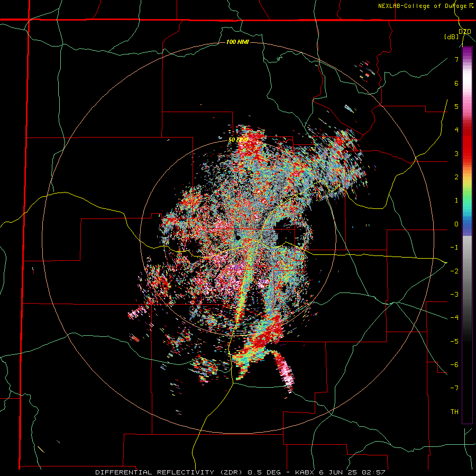
Task: Click the TH threshold label on scale
Action: click(x=454, y=411)
